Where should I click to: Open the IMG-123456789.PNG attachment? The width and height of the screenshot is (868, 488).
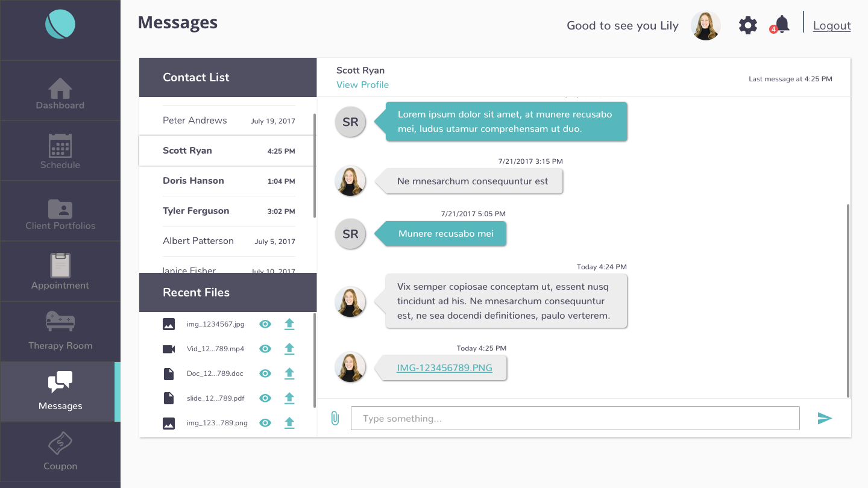point(444,368)
